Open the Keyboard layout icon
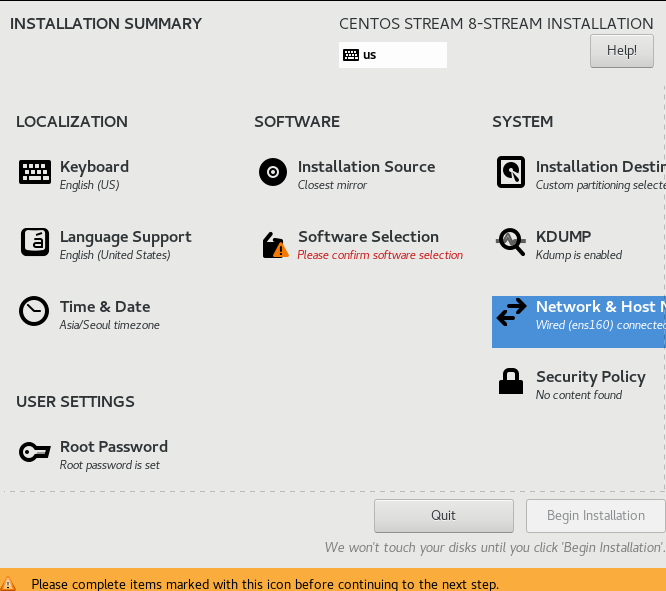The image size is (666, 591). click(x=35, y=172)
